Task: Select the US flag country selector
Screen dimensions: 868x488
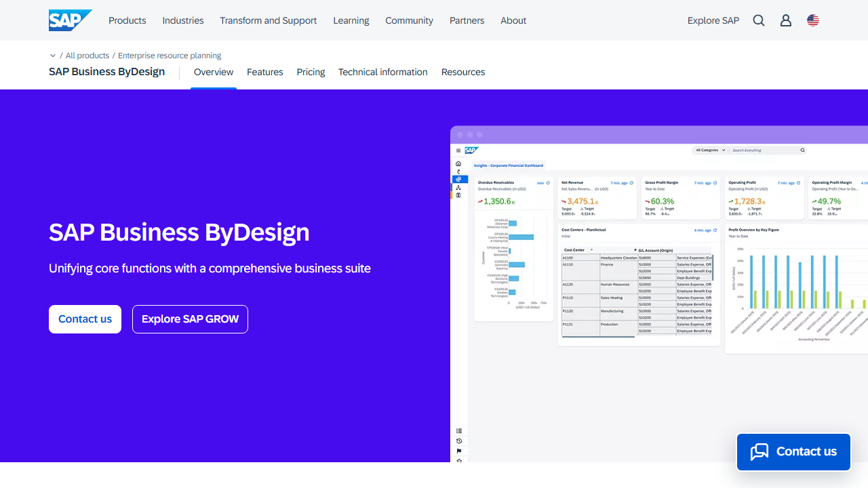Action: [x=813, y=20]
